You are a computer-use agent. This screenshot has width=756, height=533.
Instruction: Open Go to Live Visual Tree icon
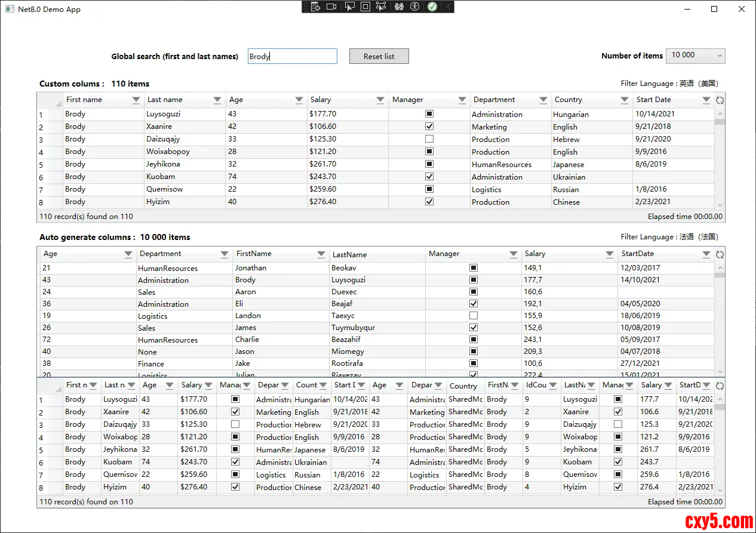[316, 7]
